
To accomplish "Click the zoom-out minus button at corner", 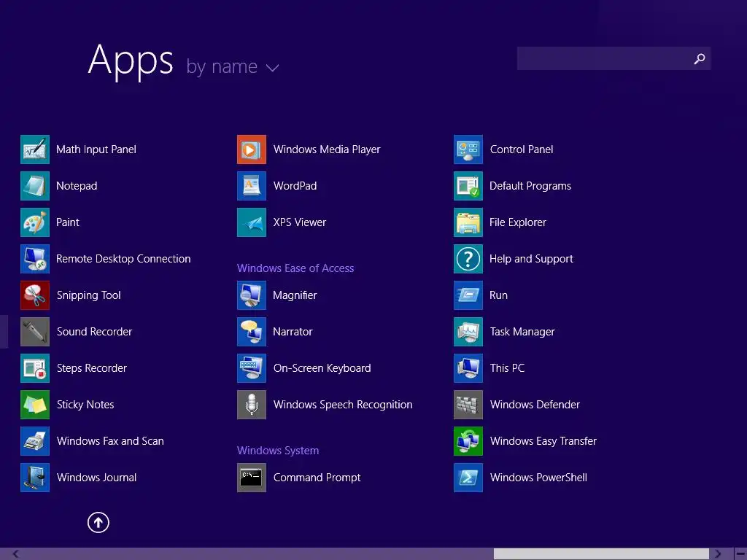I will coord(741,554).
